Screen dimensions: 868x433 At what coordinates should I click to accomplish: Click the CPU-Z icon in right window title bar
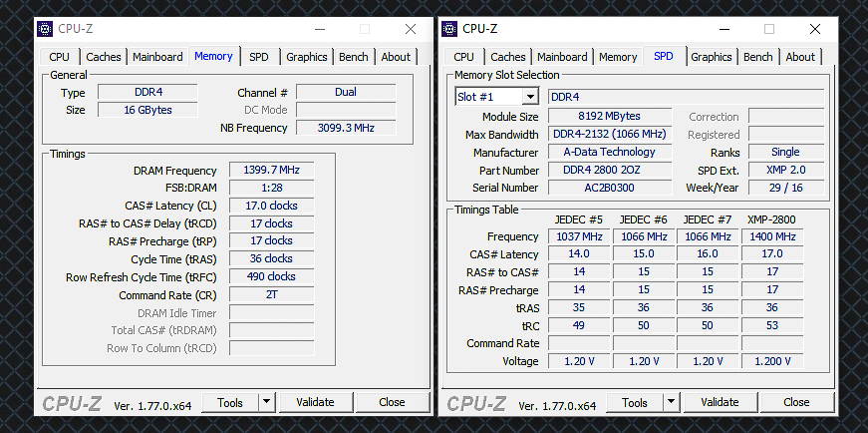click(x=449, y=29)
